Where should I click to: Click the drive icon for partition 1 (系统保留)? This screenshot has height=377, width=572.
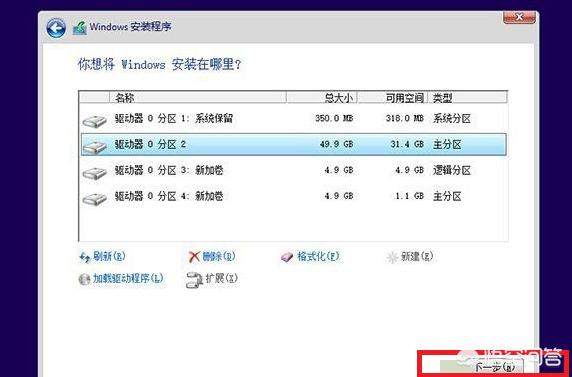pos(94,121)
